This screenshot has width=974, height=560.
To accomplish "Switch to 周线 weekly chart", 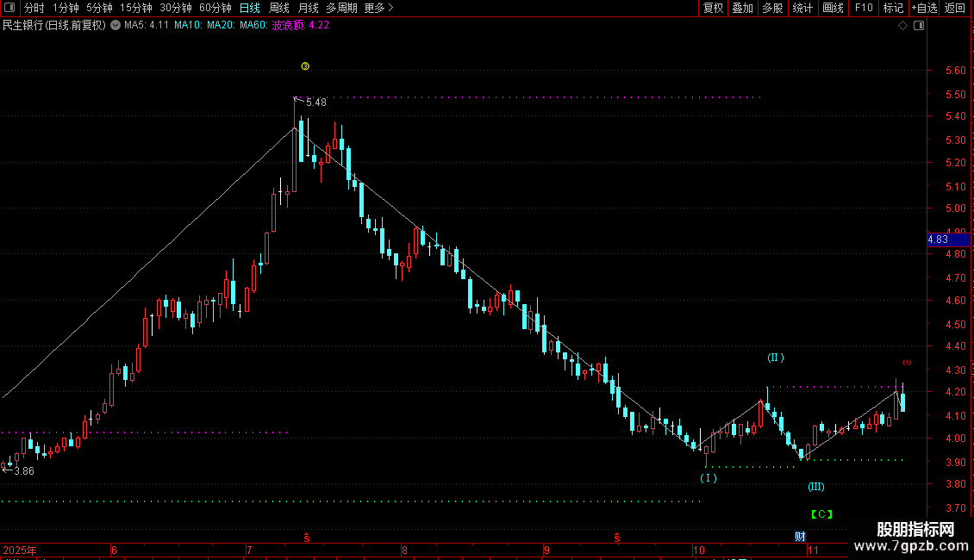I will pyautogui.click(x=279, y=8).
